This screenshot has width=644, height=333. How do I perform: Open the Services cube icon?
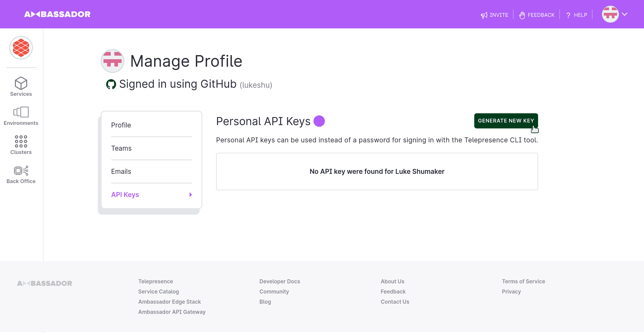(21, 83)
